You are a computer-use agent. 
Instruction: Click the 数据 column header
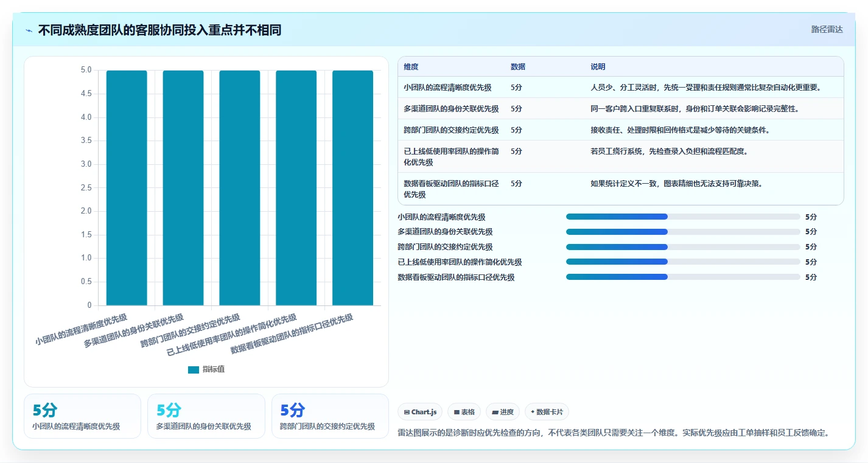click(x=518, y=67)
